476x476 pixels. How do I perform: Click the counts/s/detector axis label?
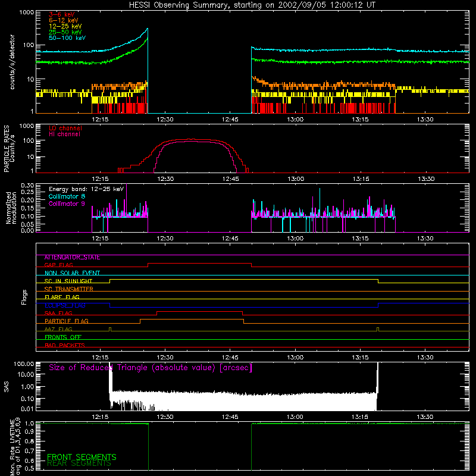tap(12, 62)
